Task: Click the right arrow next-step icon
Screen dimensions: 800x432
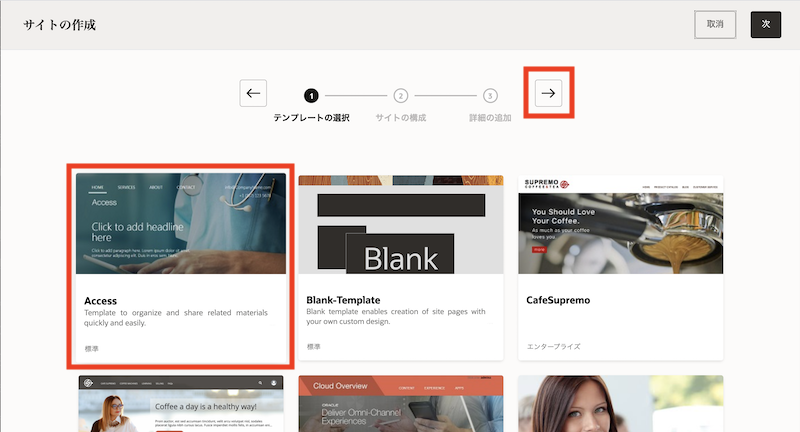Action: (x=548, y=93)
